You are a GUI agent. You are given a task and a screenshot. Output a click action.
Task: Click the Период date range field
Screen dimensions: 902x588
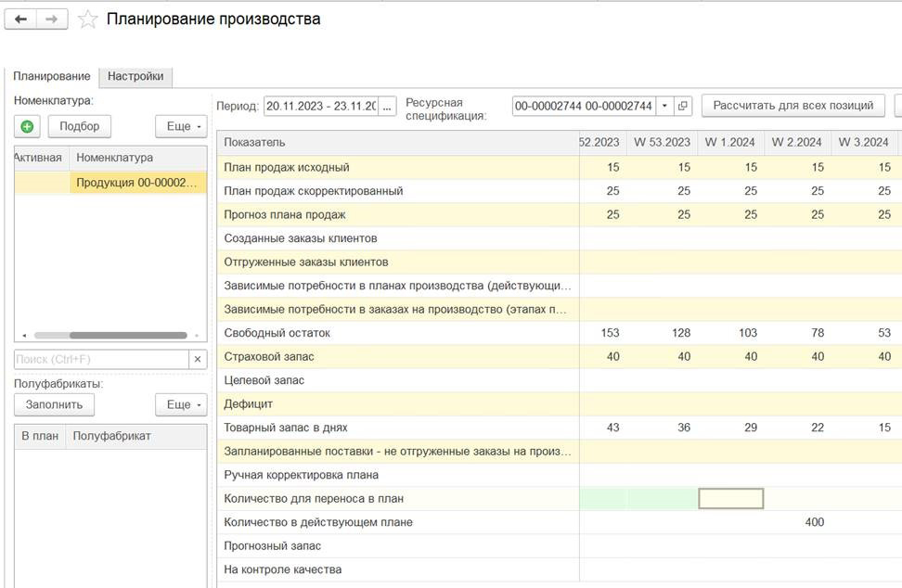(320, 106)
